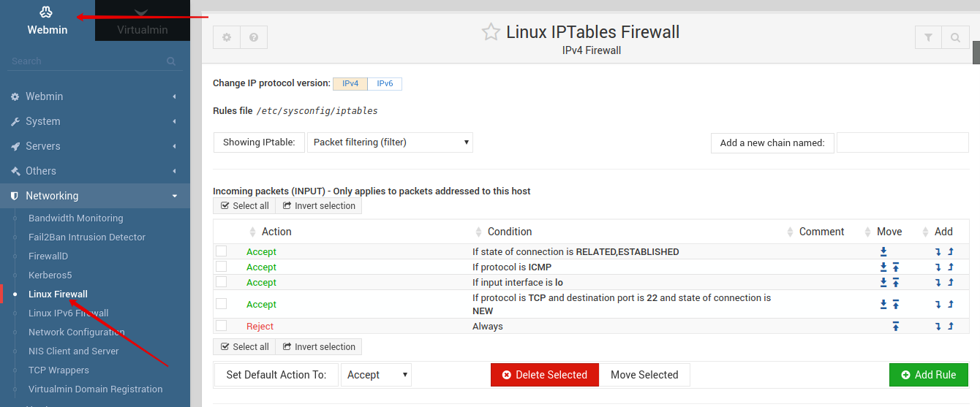Select the ICMP rule checkbox
Screen dimensions: 980x407
[221, 267]
